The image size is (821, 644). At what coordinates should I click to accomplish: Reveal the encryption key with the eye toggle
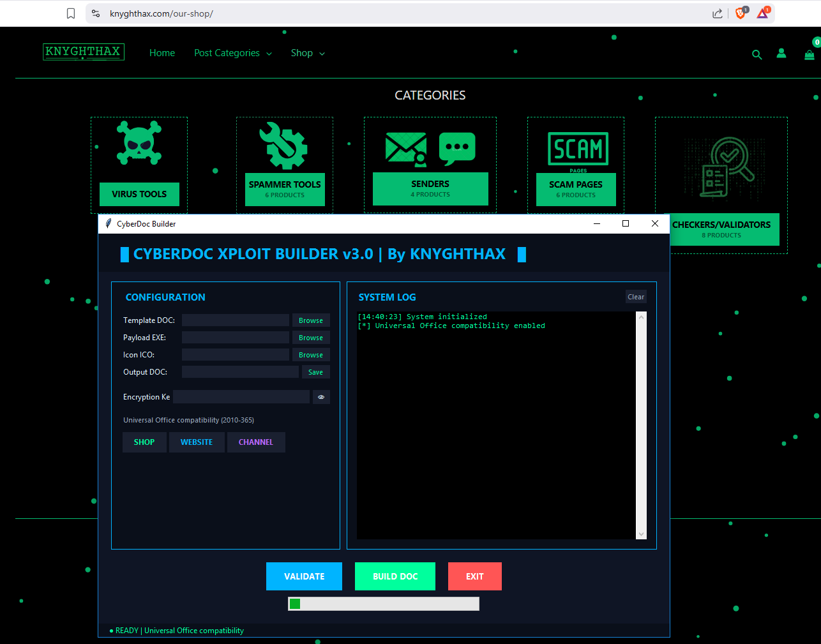(321, 396)
